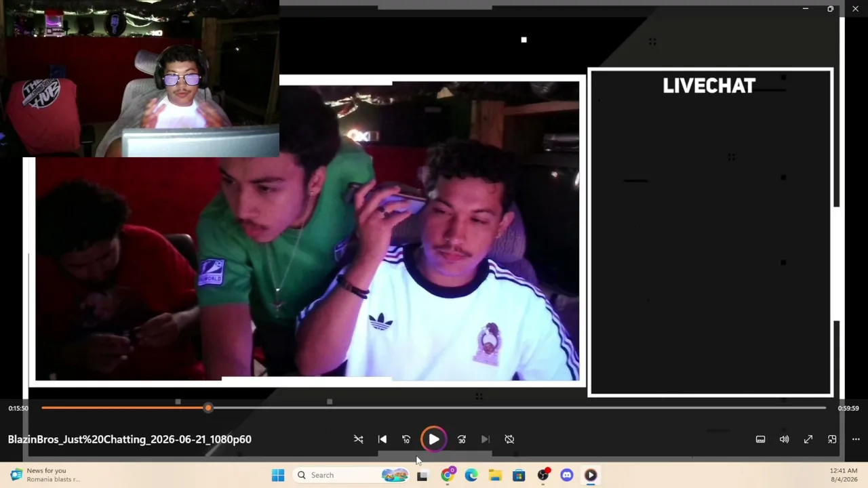This screenshot has height=488, width=868.
Task: Skip back 10 seconds
Action: tap(406, 439)
